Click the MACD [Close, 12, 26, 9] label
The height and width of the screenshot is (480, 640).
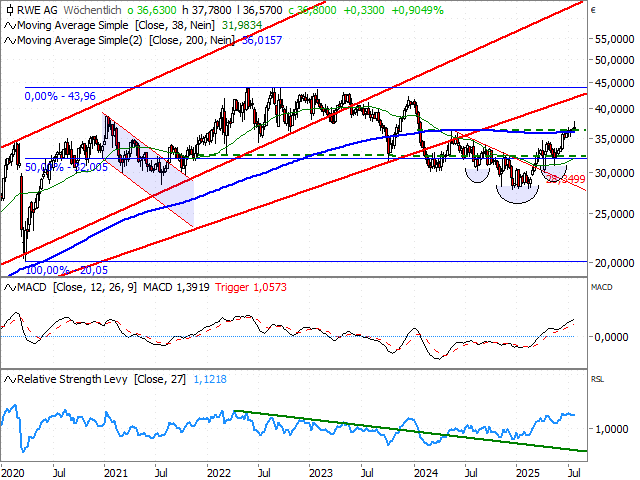(77, 287)
